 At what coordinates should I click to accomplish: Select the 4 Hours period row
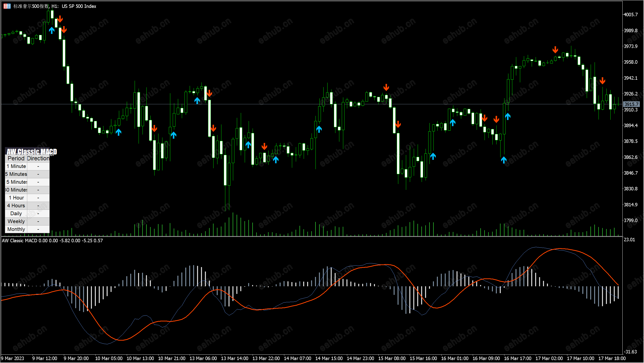click(x=16, y=206)
